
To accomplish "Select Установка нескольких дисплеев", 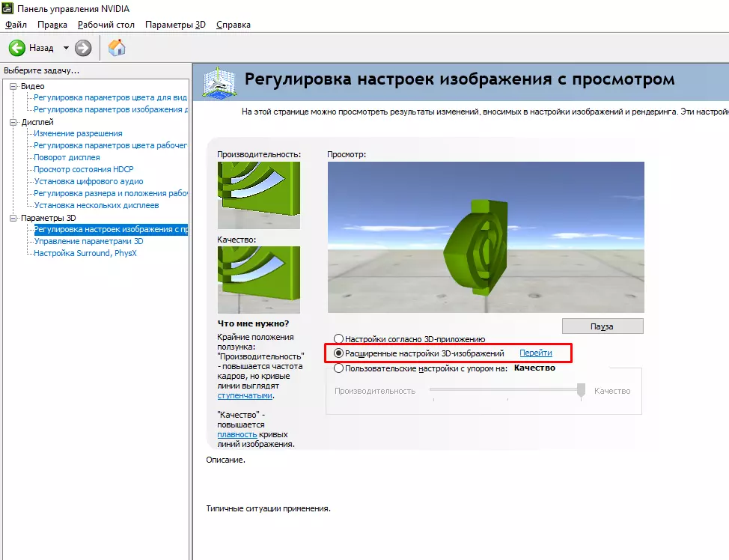I will 97,206.
